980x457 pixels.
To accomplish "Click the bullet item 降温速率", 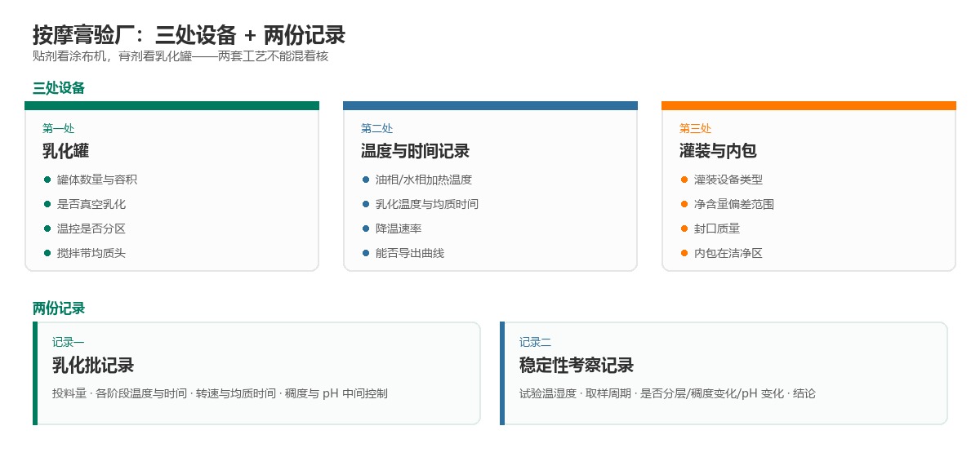I will (x=399, y=228).
